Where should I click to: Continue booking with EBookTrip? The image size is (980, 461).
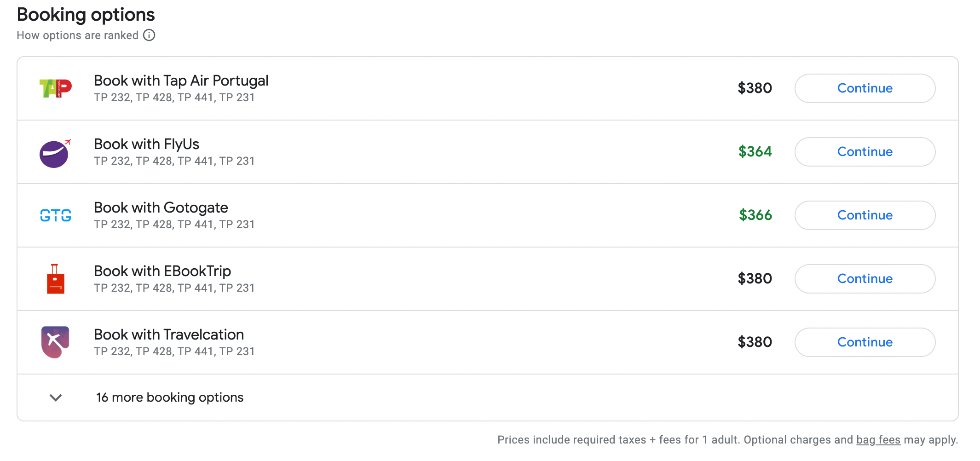(865, 279)
